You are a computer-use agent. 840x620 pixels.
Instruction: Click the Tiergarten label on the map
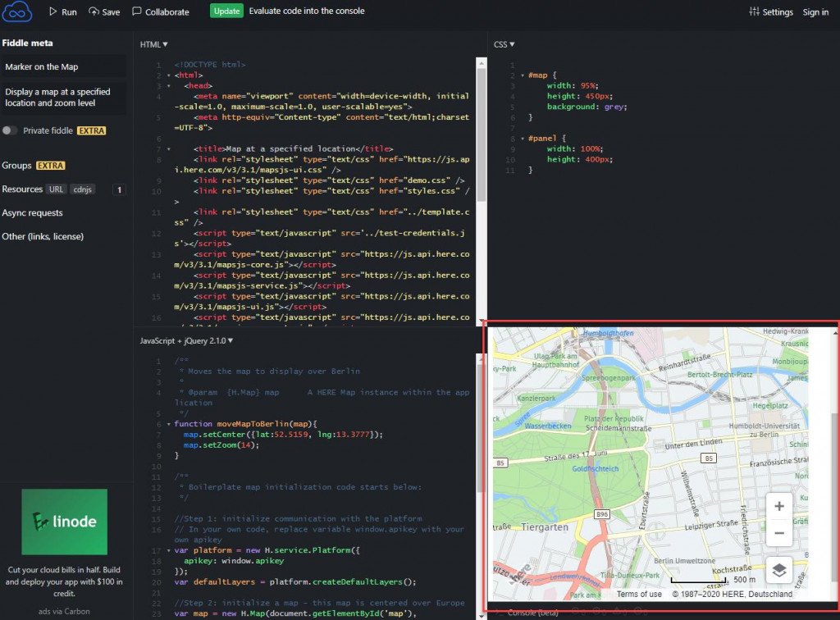click(545, 527)
